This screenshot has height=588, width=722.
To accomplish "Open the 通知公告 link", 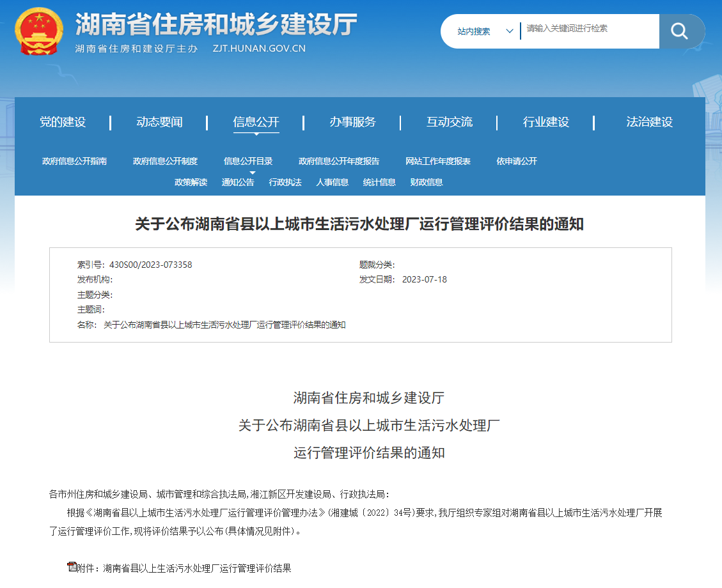I will (x=242, y=182).
